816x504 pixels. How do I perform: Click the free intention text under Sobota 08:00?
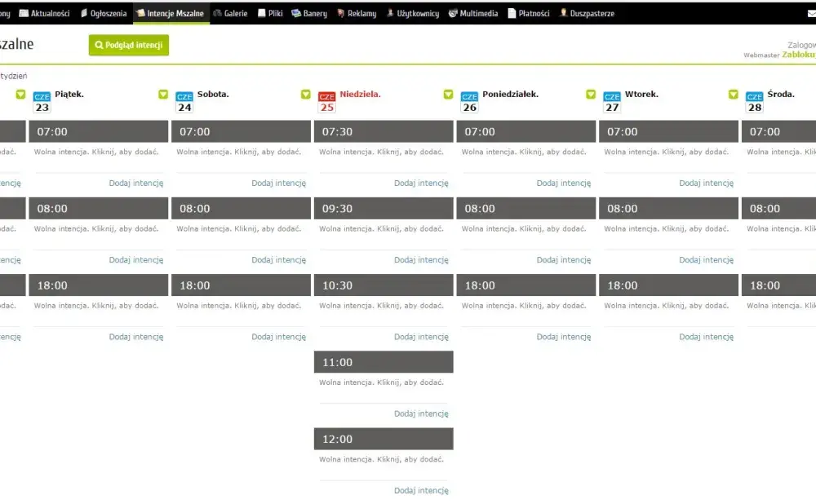click(x=239, y=229)
